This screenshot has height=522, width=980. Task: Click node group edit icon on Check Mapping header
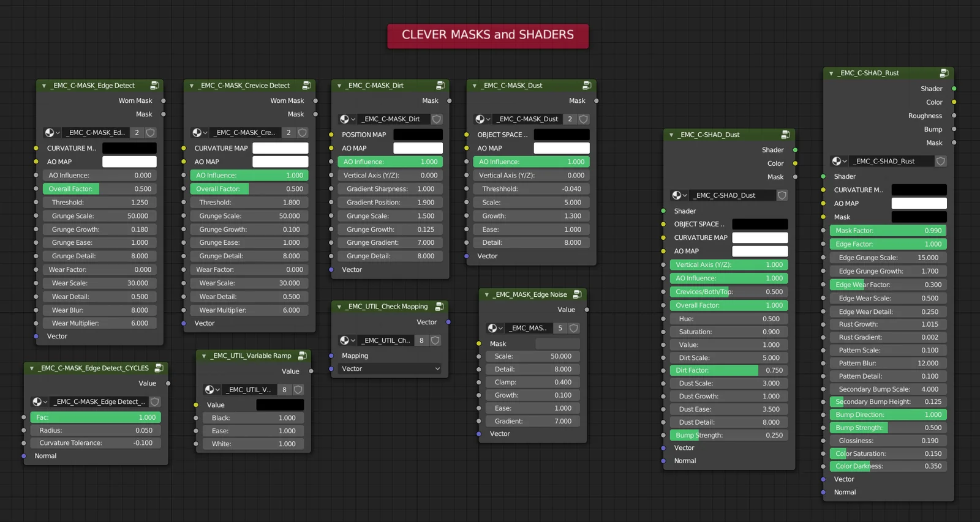pyautogui.click(x=439, y=307)
